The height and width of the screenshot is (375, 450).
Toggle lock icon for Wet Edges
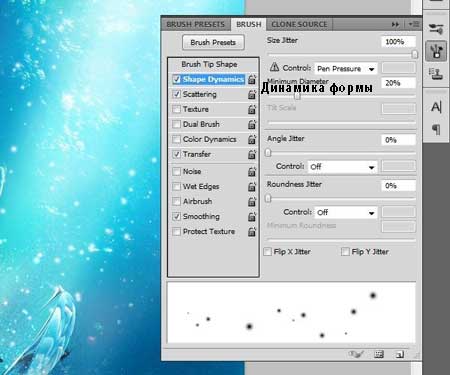[x=252, y=186]
